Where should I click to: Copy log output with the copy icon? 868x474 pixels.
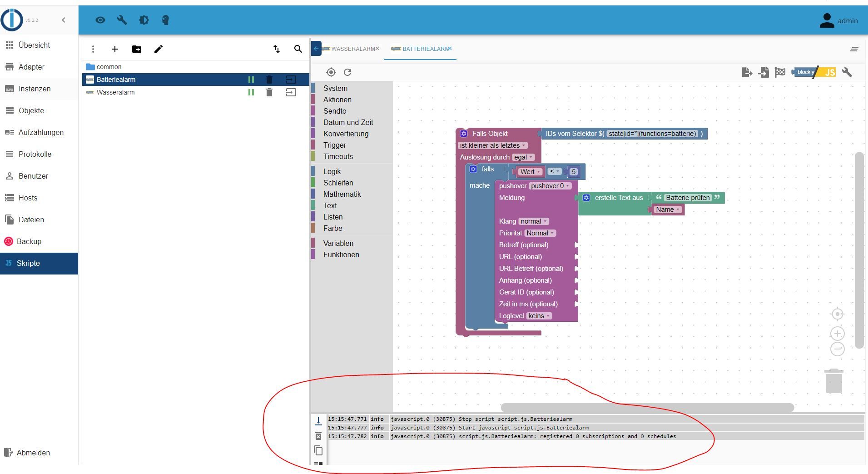click(x=318, y=450)
